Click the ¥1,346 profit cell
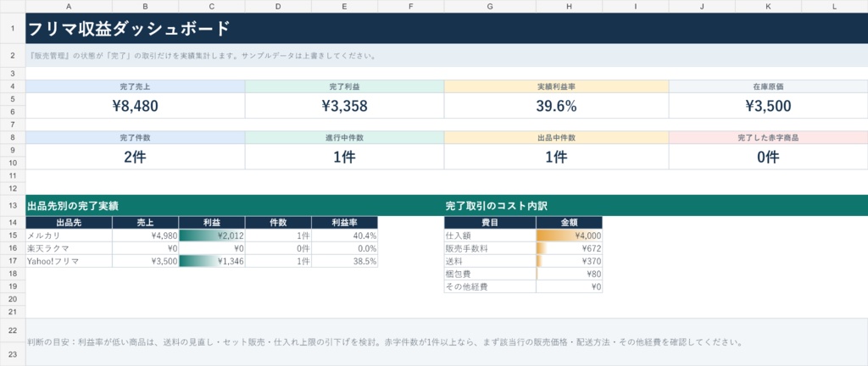The image size is (868, 366). click(x=211, y=261)
